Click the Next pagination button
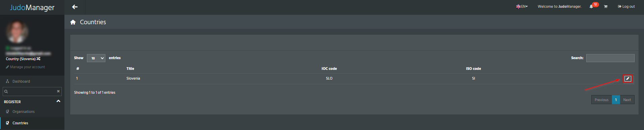The image size is (644, 130). [x=627, y=100]
